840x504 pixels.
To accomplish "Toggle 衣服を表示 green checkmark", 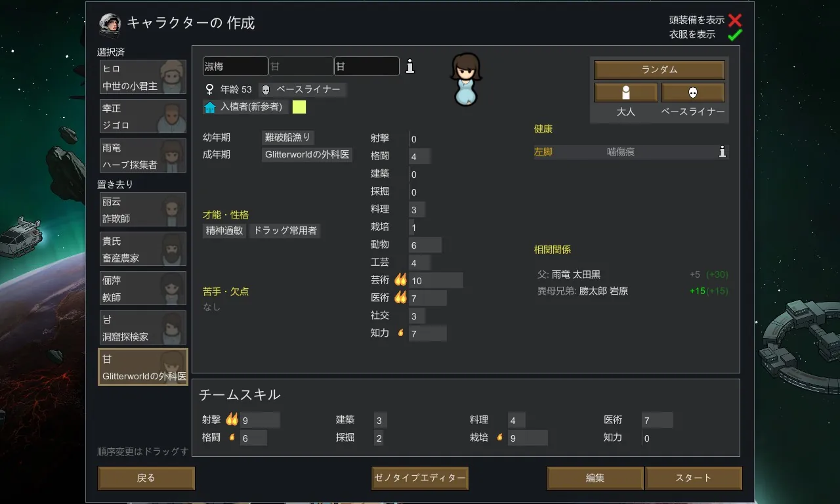I will point(735,35).
